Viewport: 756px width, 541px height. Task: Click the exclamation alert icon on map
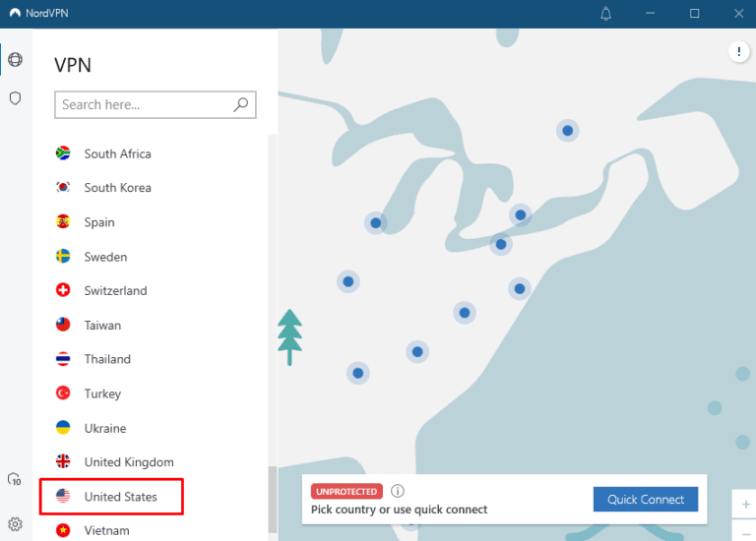pyautogui.click(x=738, y=52)
